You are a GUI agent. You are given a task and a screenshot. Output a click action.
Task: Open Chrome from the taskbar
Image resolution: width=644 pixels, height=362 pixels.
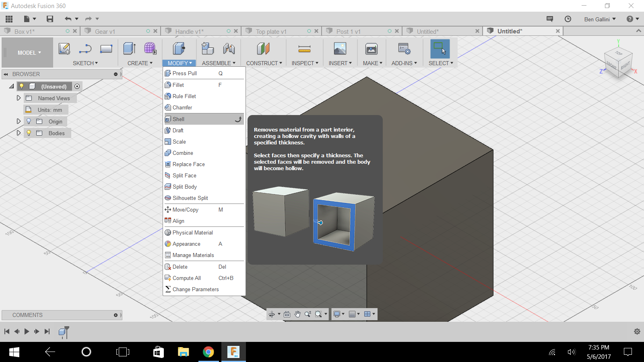tap(208, 352)
